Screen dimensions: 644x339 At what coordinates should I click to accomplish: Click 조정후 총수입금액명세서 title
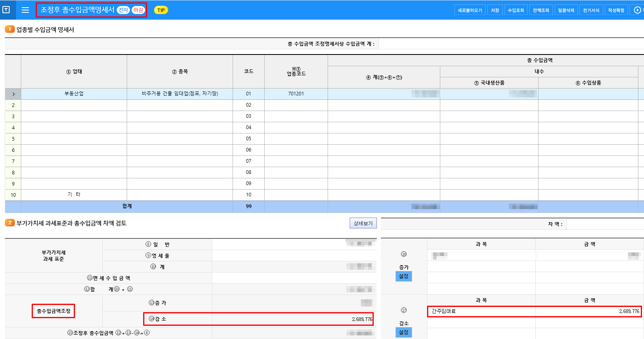[77, 10]
